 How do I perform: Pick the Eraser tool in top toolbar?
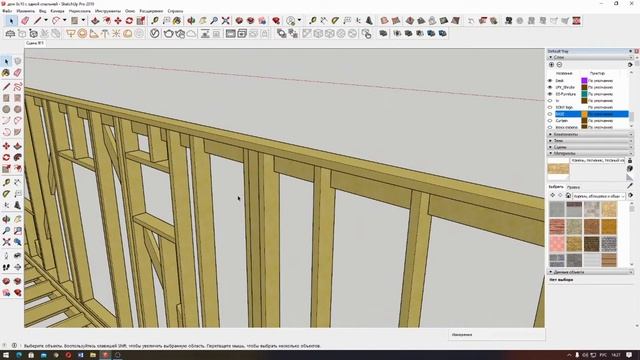(x=25, y=20)
